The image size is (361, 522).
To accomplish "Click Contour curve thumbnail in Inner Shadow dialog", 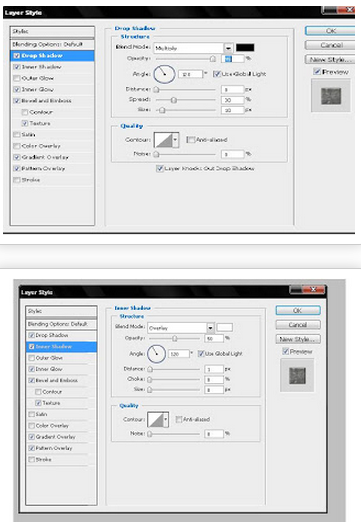I will [155, 419].
